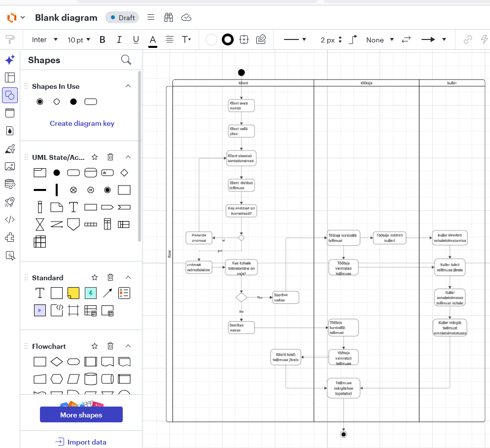This screenshot has width=490, height=448.
Task: Open the 10 pt font size dropdown
Action: click(79, 39)
